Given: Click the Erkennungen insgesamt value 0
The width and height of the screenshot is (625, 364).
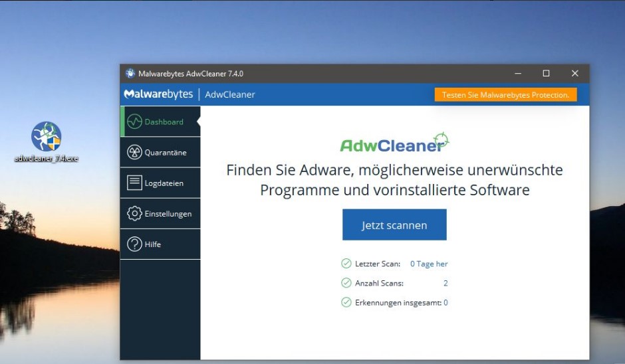Looking at the screenshot, I should (x=445, y=303).
